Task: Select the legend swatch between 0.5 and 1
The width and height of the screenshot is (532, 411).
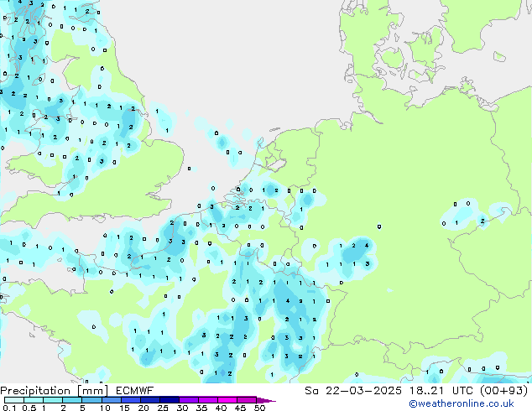Action: (x=34, y=400)
